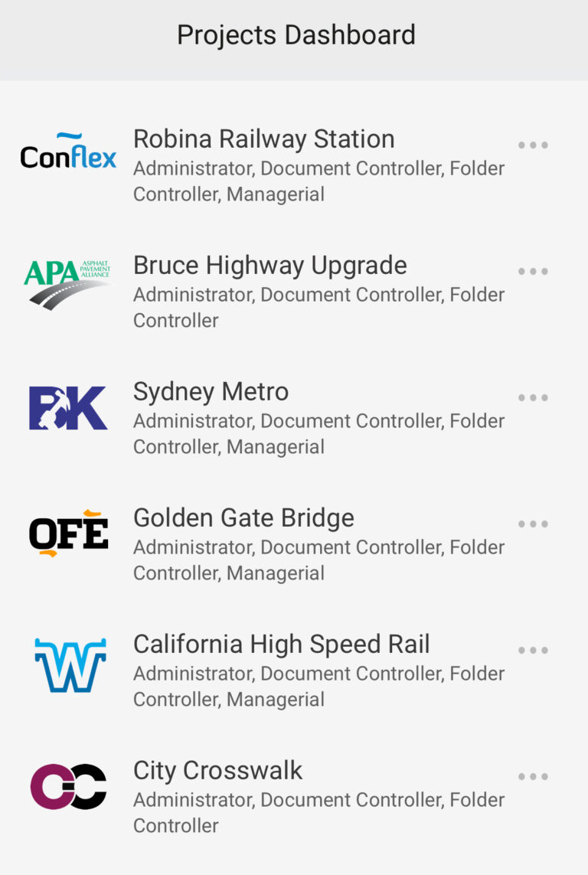Open the City Crosswalk project
Image resolution: width=588 pixels, height=875 pixels.
(217, 771)
